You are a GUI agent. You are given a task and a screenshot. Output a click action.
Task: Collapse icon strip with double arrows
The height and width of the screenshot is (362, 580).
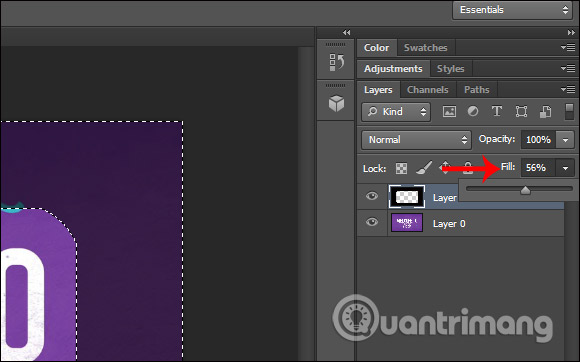(346, 33)
